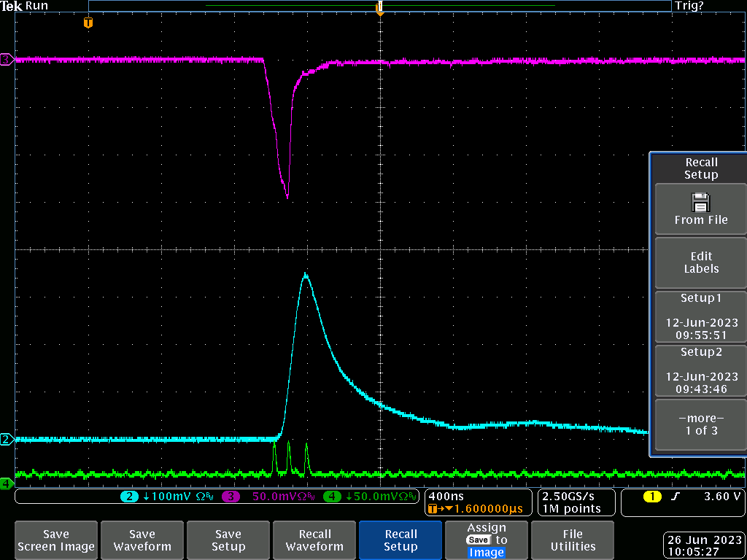This screenshot has height=560, width=747.
Task: Select channel 3 ground marker on left edge
Action: pyautogui.click(x=7, y=60)
